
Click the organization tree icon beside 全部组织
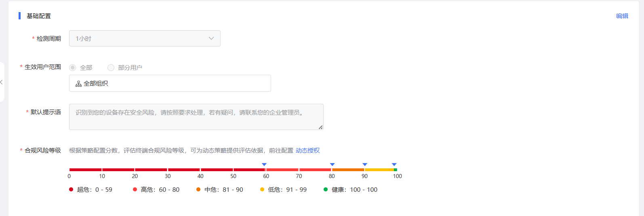click(x=78, y=84)
